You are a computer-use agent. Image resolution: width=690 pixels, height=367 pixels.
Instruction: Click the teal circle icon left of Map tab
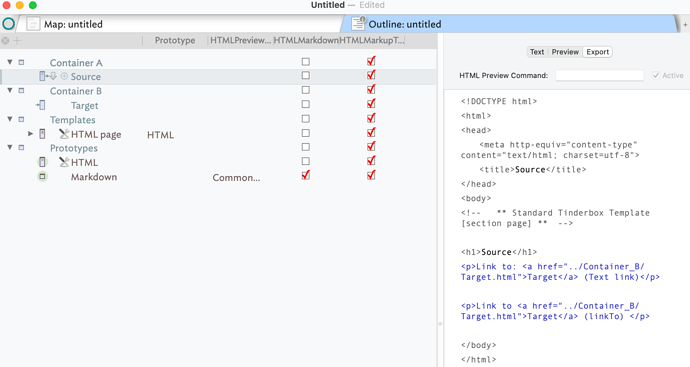pyautogui.click(x=8, y=24)
